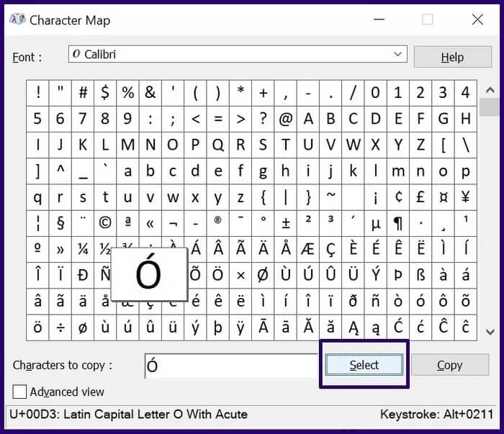
Task: Pick the capital Ñ character
Action: tap(103, 275)
